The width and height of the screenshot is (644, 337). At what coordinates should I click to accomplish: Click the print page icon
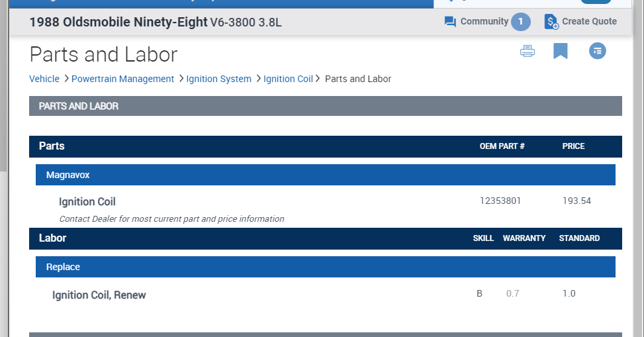point(528,52)
